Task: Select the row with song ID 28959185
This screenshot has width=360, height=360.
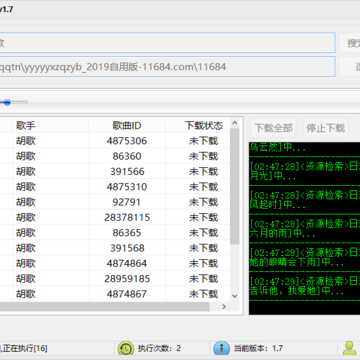Action: (115, 279)
